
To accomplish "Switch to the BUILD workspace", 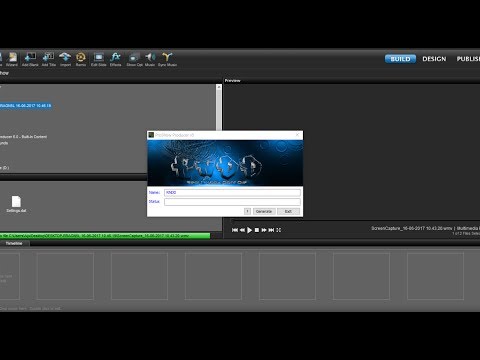I will point(400,59).
